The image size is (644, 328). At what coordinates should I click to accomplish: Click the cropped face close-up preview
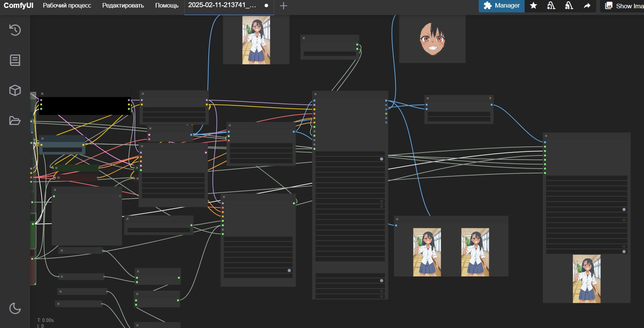432,38
